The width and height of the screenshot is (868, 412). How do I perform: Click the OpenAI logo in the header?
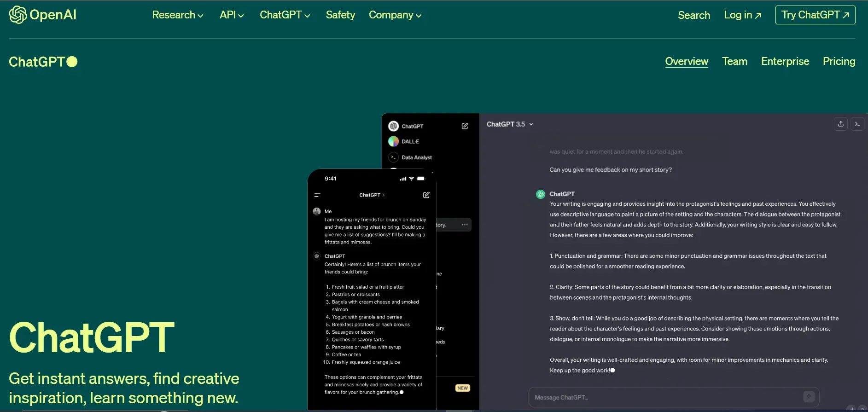(x=42, y=15)
